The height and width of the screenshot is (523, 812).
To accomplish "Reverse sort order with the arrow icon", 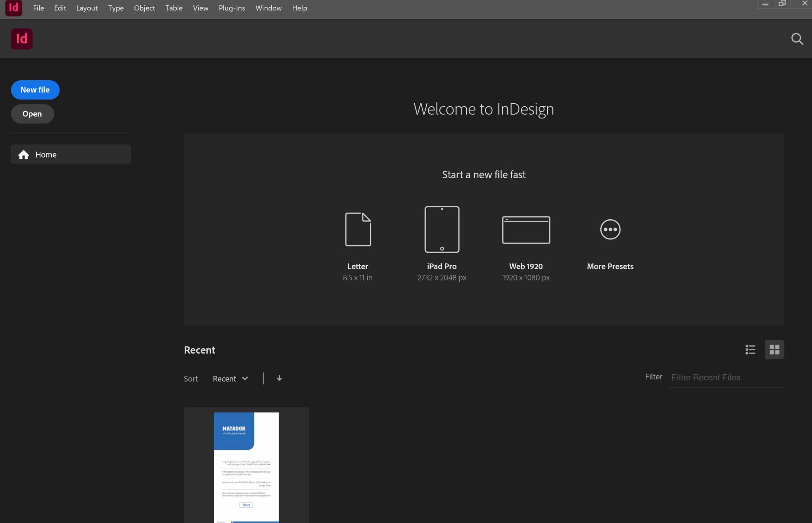I will (x=279, y=378).
